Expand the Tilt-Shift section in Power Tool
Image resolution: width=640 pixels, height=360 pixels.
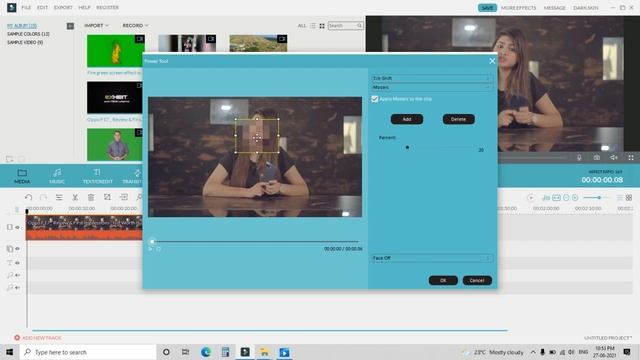[431, 78]
